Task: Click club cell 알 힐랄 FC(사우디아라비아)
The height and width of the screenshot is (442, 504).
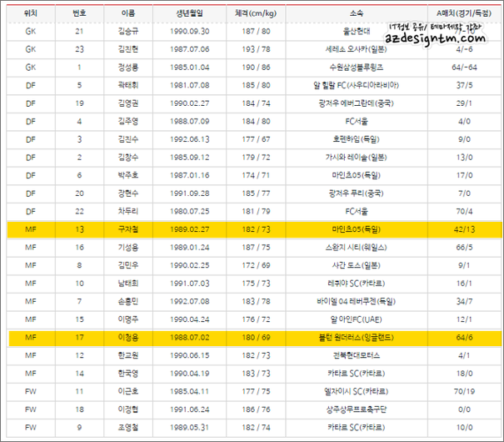Action: tap(357, 86)
